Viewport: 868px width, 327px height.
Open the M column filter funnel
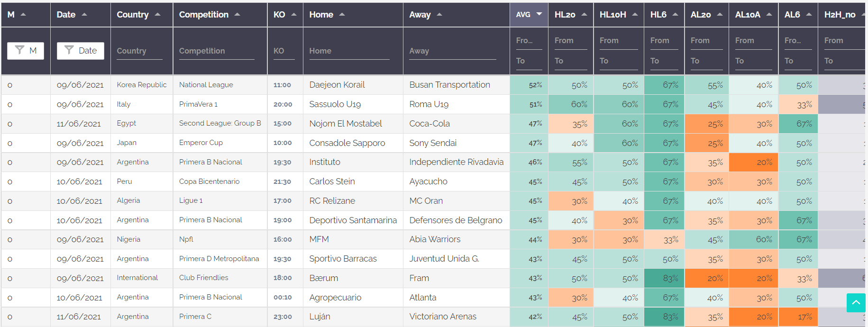click(x=25, y=51)
